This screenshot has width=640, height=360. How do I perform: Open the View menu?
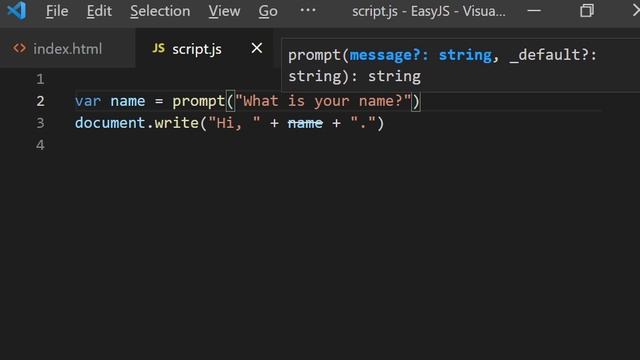point(224,11)
